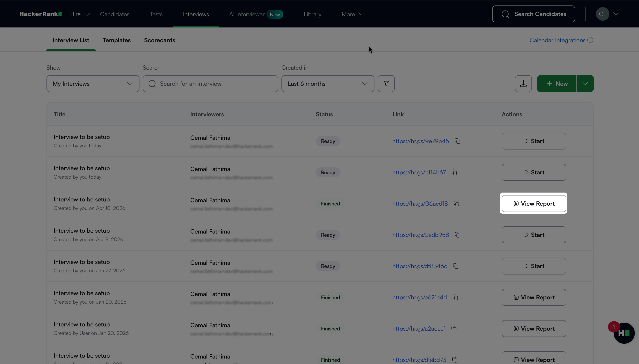639x364 pixels.
Task: Open the Last 6 months dropdown
Action: tap(328, 83)
